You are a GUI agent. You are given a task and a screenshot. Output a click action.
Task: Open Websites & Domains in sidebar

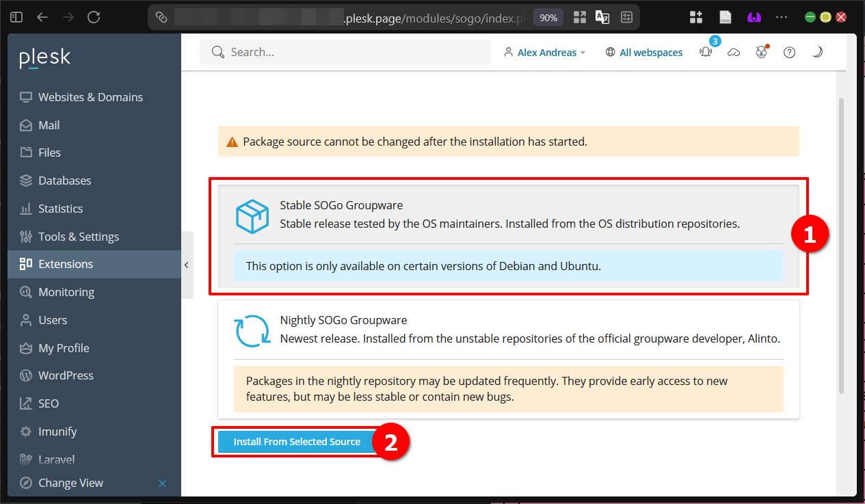coord(94,97)
